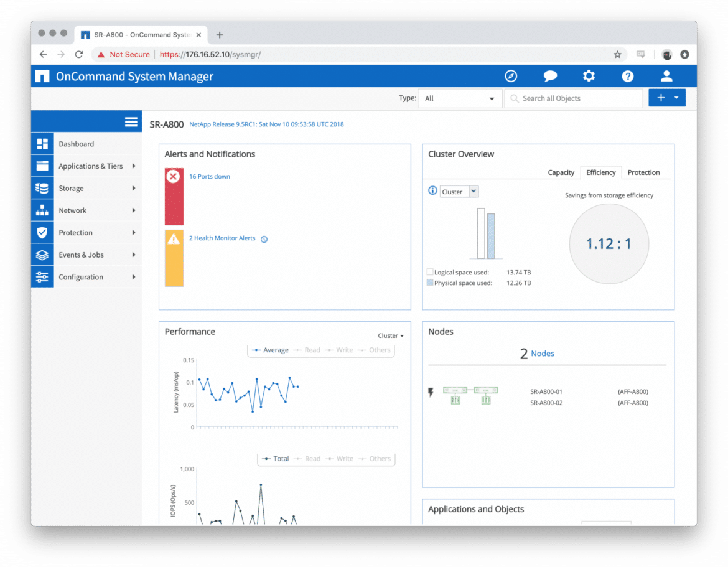
Task: Open the 2 Health Monitor Alerts link
Action: click(x=222, y=238)
